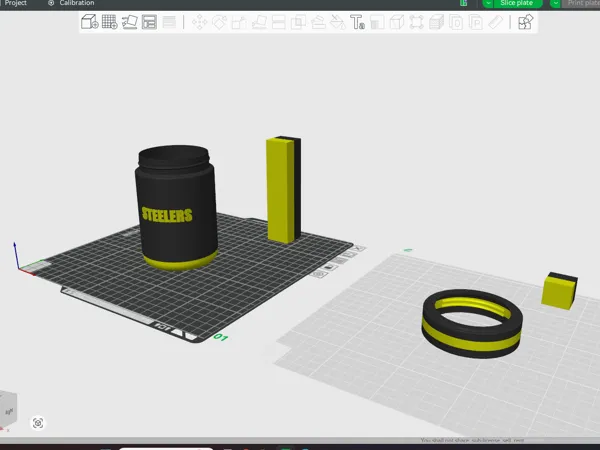600x450 pixels.
Task: Select the Rotate tool icon
Action: 219,22
